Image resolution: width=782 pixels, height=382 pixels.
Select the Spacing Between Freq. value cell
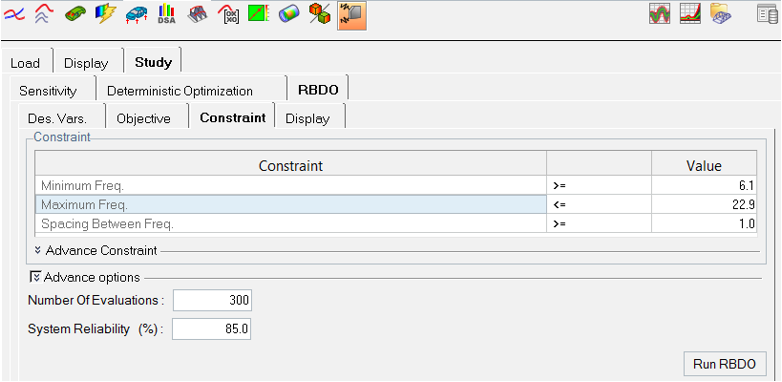pyautogui.click(x=704, y=224)
